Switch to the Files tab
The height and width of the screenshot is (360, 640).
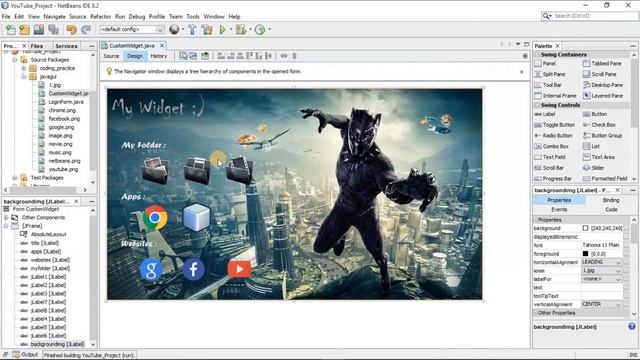pyautogui.click(x=37, y=46)
